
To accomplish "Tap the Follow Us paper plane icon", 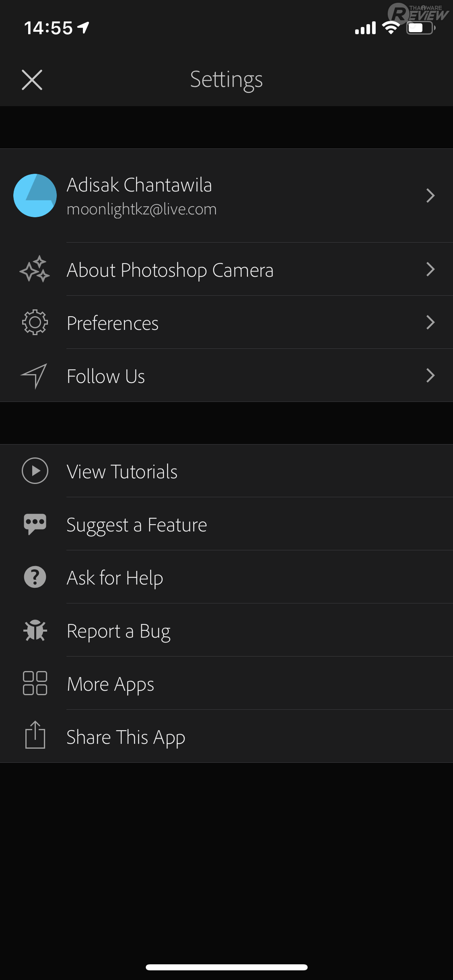I will [34, 376].
